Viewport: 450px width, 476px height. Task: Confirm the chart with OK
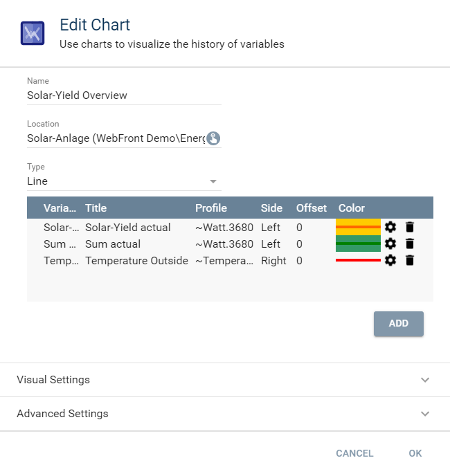tap(415, 453)
